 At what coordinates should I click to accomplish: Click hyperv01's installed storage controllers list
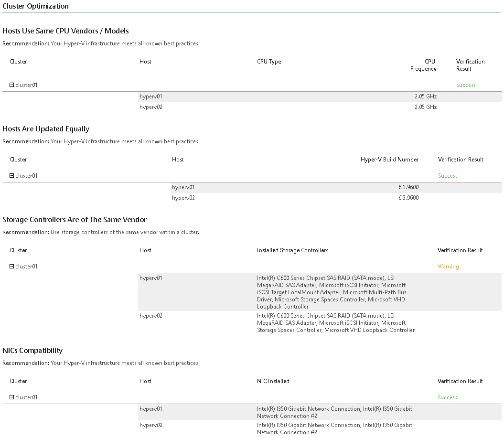coord(331,292)
